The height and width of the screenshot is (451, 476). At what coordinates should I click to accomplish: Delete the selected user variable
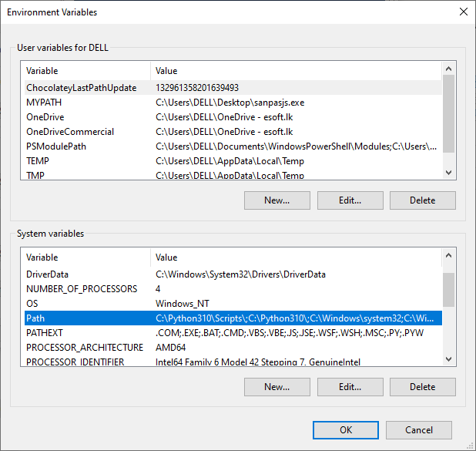click(x=422, y=200)
